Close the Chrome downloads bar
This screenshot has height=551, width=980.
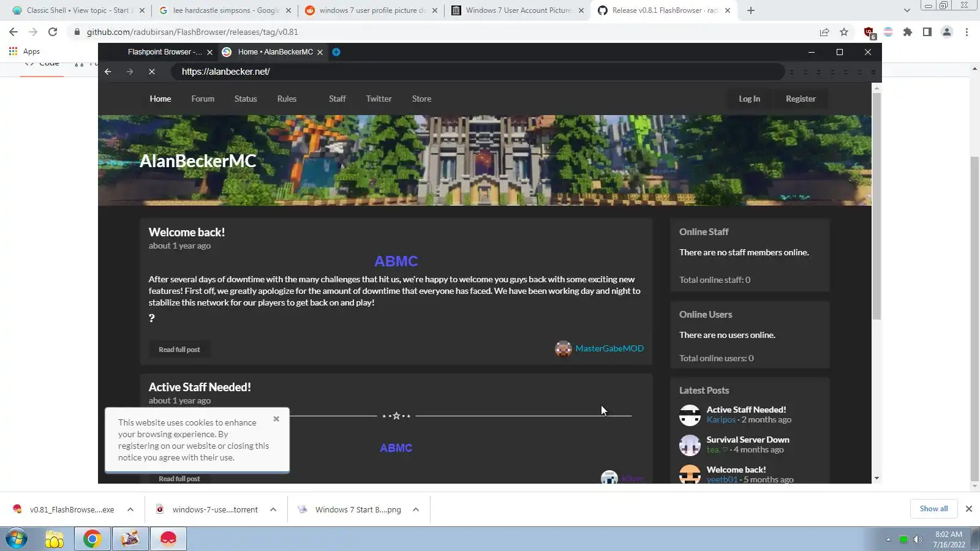(x=969, y=509)
